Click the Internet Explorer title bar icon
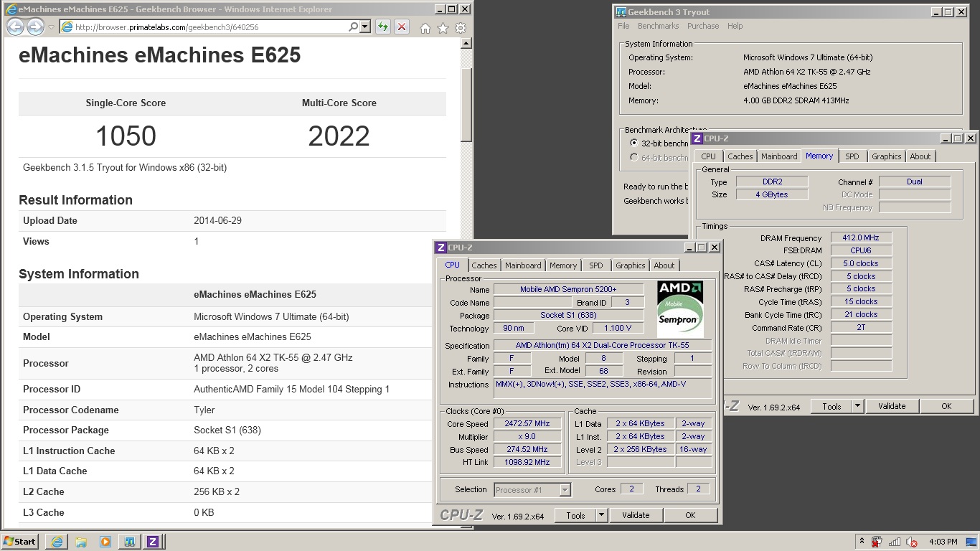 click(10, 9)
